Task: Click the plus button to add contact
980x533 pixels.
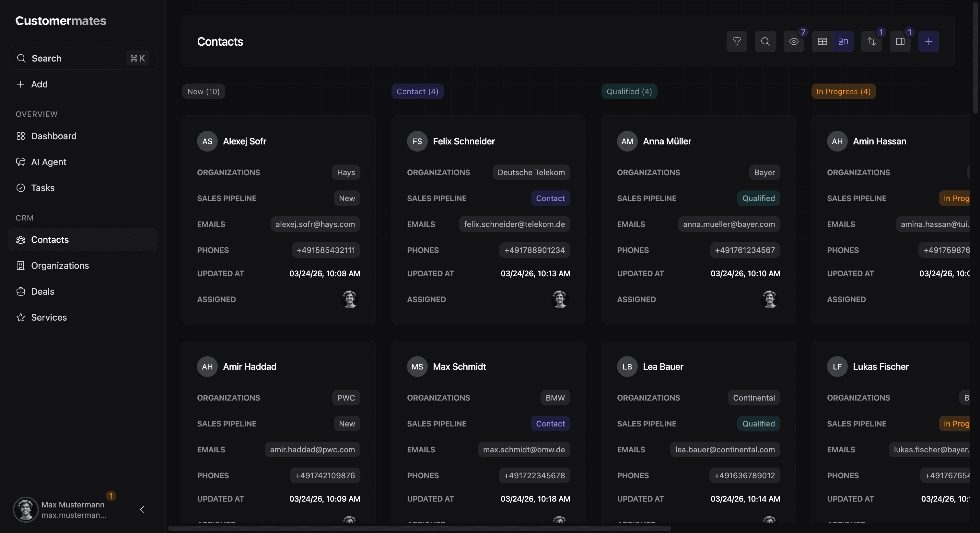Action: click(928, 41)
